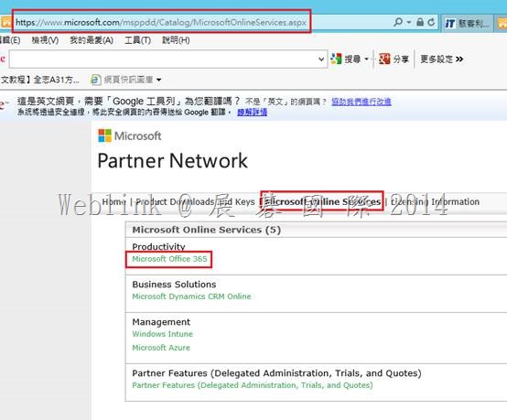Click 更多設定 more settings button
The height and width of the screenshot is (420, 507).
pos(442,59)
